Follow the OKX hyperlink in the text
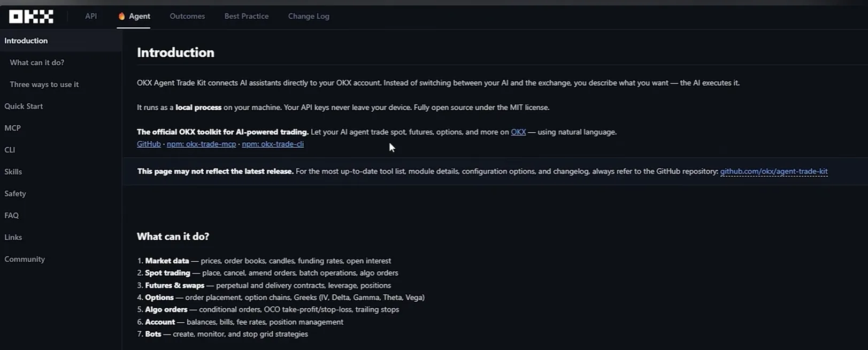 tap(518, 132)
